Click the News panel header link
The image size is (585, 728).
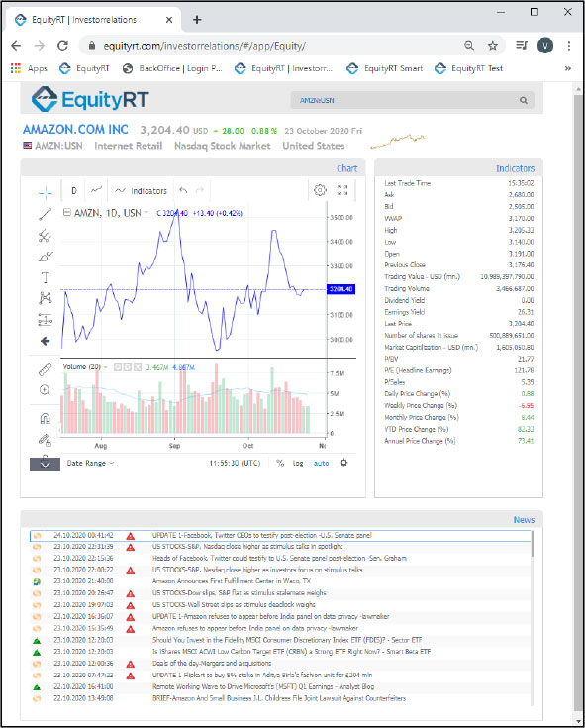(x=524, y=520)
